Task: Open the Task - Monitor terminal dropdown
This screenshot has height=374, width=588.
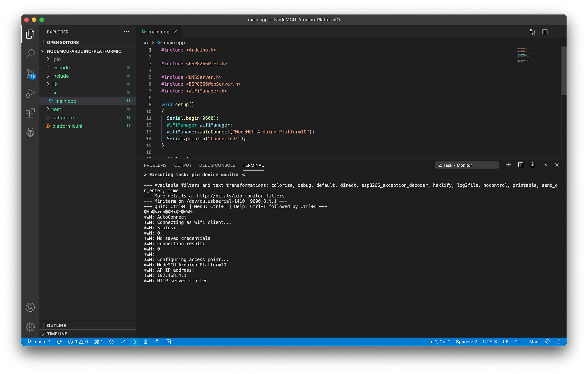Action: click(x=467, y=165)
